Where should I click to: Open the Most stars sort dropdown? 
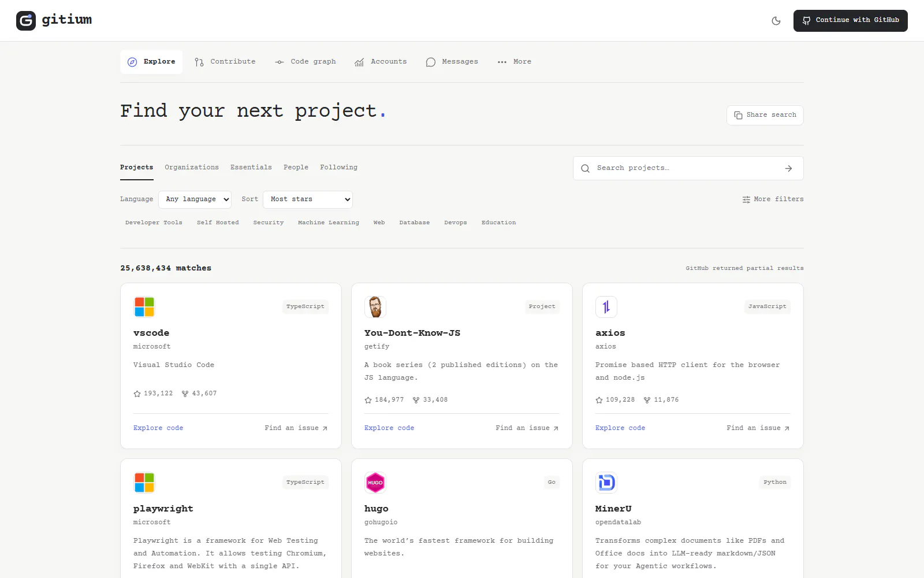tap(308, 199)
